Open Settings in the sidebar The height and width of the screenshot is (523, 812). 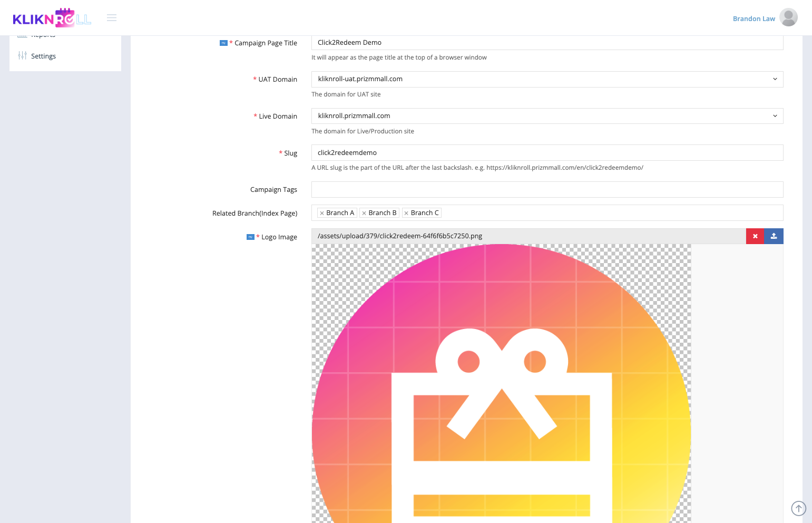click(x=43, y=56)
